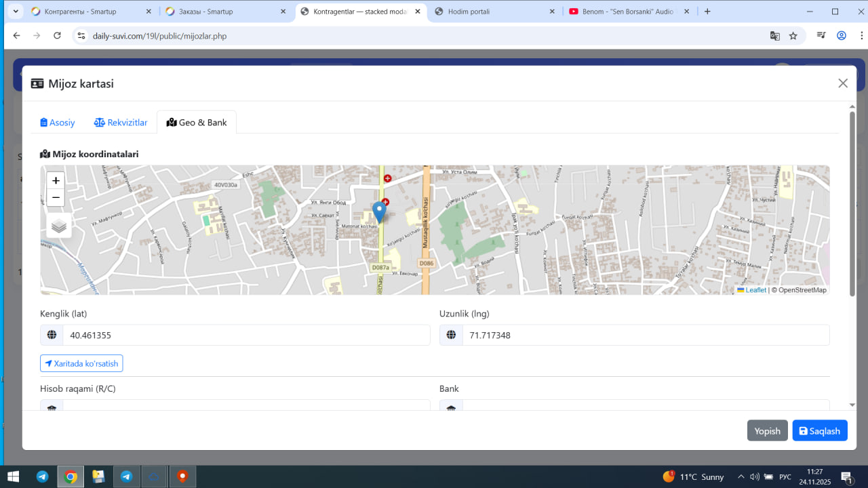Image resolution: width=868 pixels, height=488 pixels.
Task: Reload the current page
Action: coord(57,36)
